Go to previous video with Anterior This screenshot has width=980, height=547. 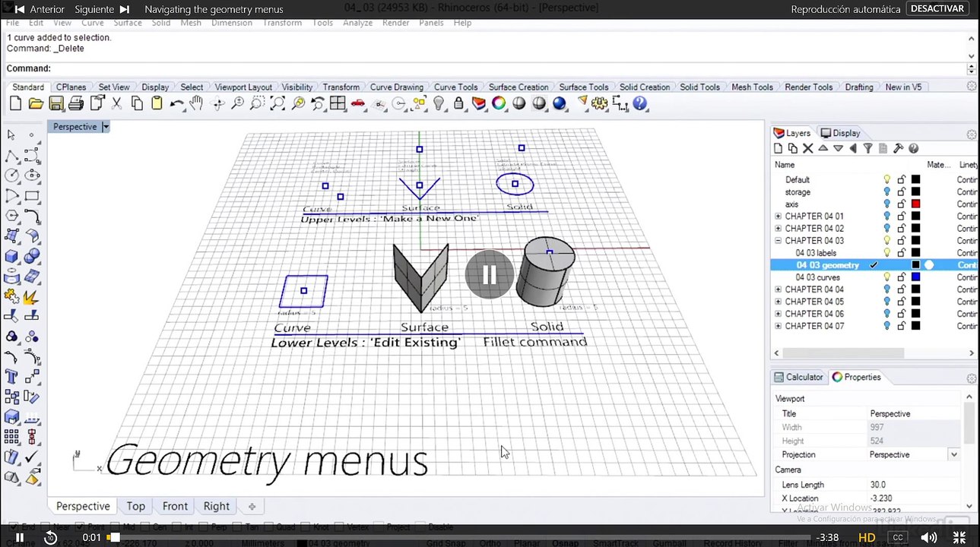(x=40, y=9)
